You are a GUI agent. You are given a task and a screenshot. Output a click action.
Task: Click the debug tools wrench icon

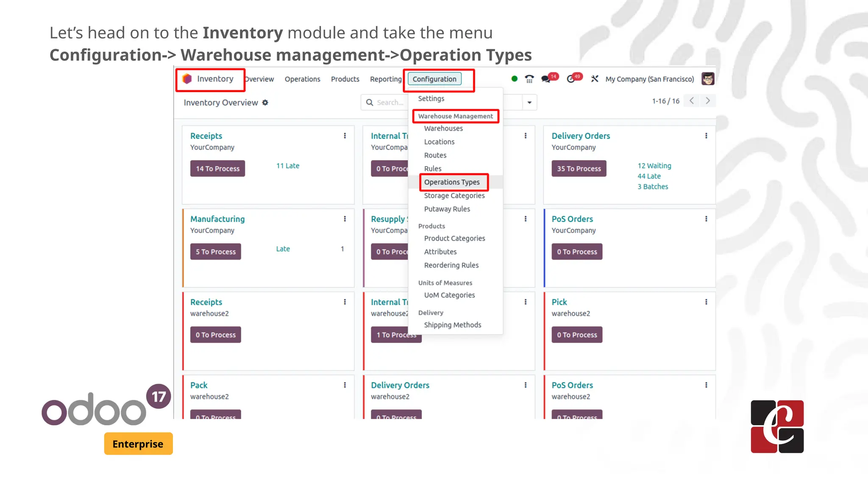(x=595, y=79)
